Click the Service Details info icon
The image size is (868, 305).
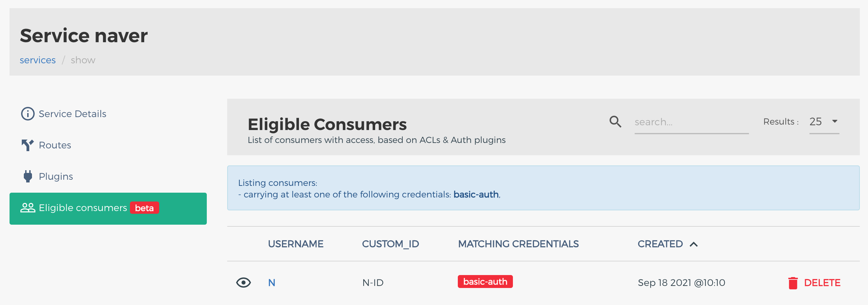pyautogui.click(x=28, y=114)
